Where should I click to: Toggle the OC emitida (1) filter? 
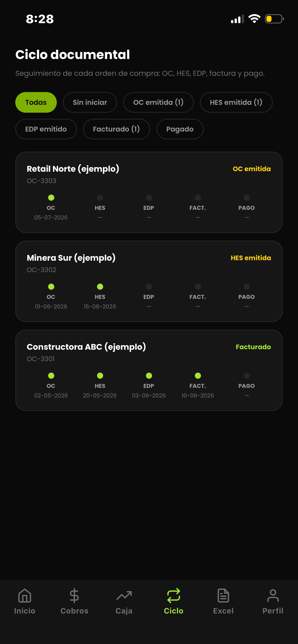[158, 102]
